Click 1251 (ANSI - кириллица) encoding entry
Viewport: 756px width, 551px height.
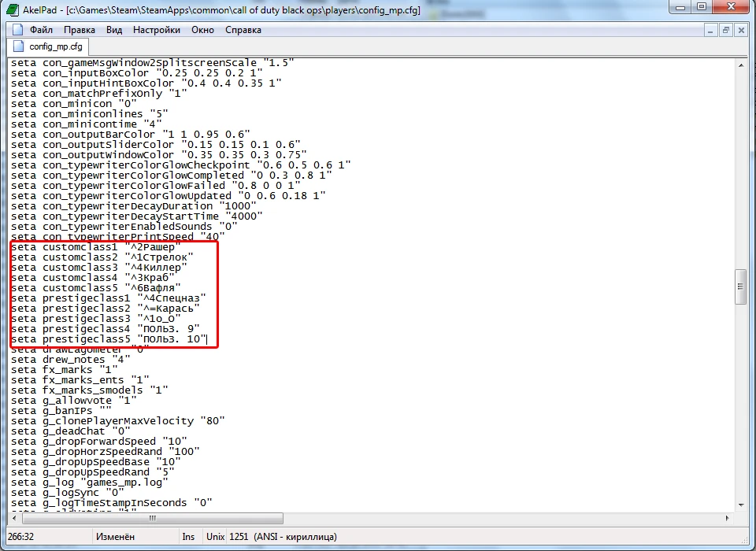[283, 537]
